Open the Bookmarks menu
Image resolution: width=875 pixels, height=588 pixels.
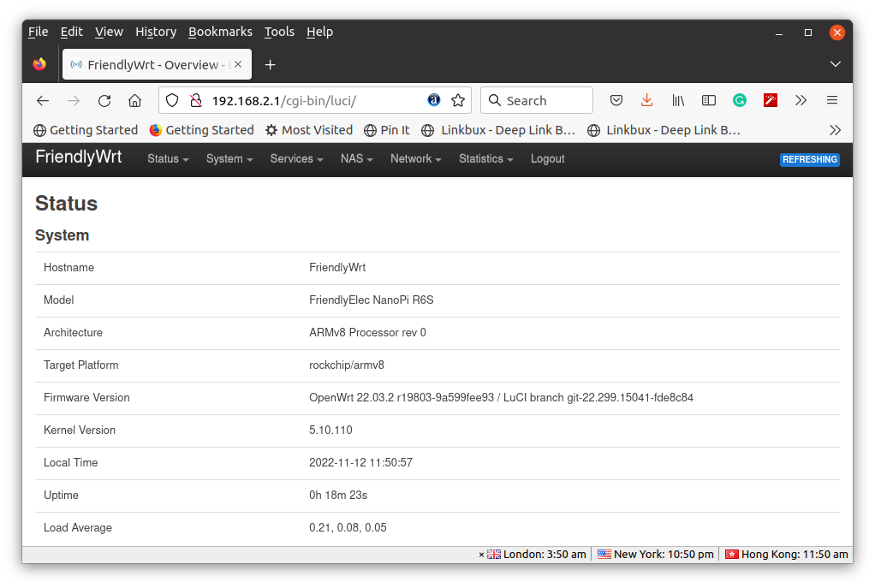220,32
